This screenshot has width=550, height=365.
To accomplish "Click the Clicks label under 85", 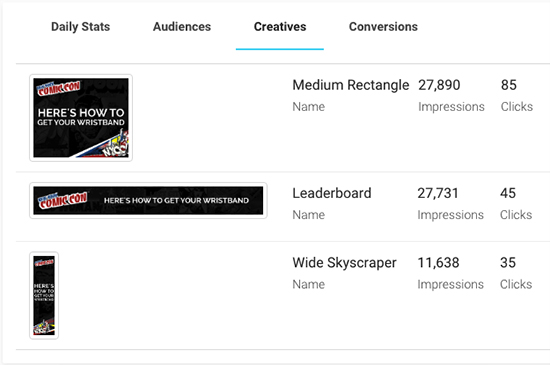I will [x=517, y=107].
